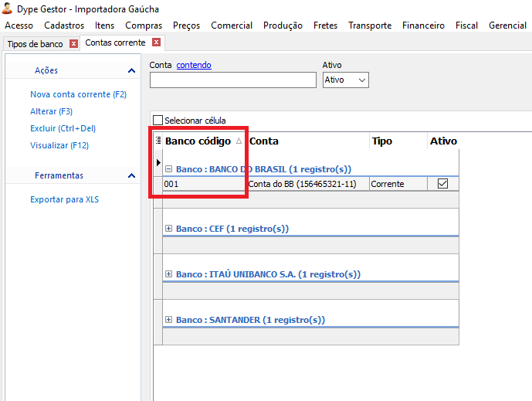Sort by the Conta column header
This screenshot has height=401, width=532.
(308, 141)
